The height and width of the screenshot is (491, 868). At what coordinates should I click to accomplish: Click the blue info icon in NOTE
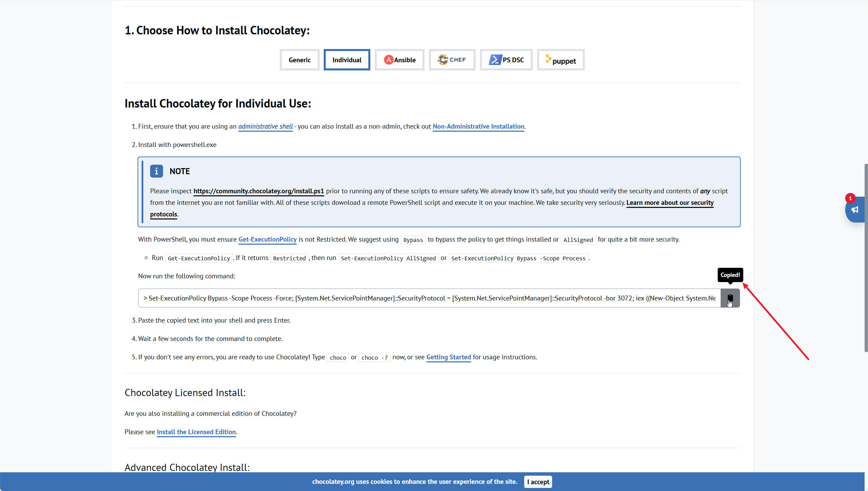(x=156, y=171)
